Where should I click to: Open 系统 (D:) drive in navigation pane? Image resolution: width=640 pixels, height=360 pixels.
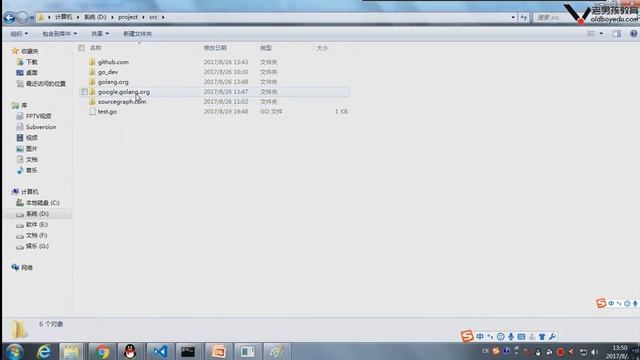point(37,214)
